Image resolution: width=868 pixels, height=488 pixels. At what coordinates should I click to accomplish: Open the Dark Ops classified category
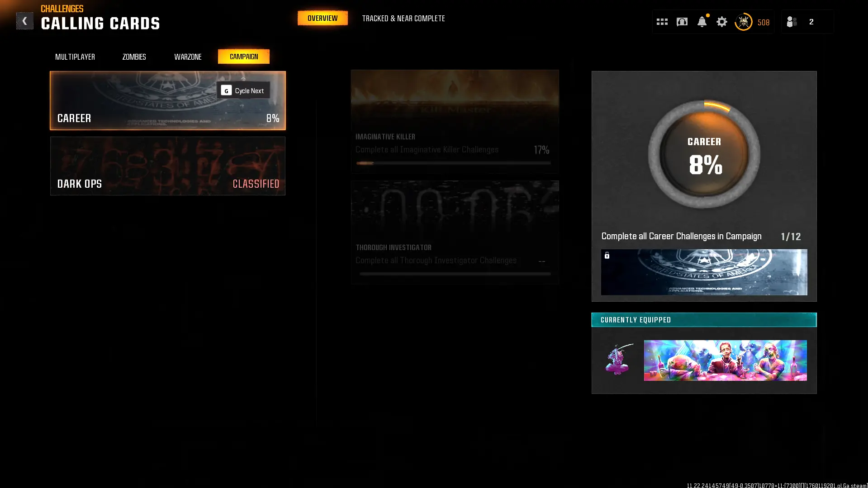[x=167, y=166]
